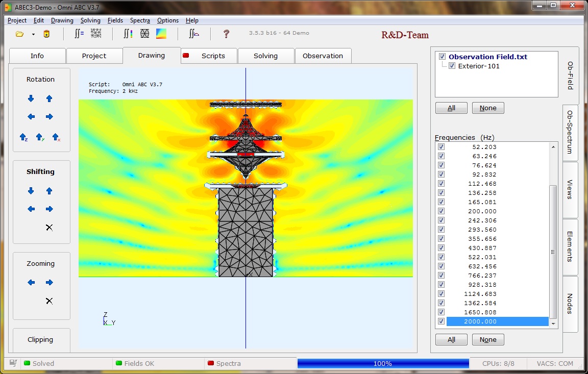Viewport: 588px width, 374px height.
Task: Open the Solving menu
Action: [90, 20]
